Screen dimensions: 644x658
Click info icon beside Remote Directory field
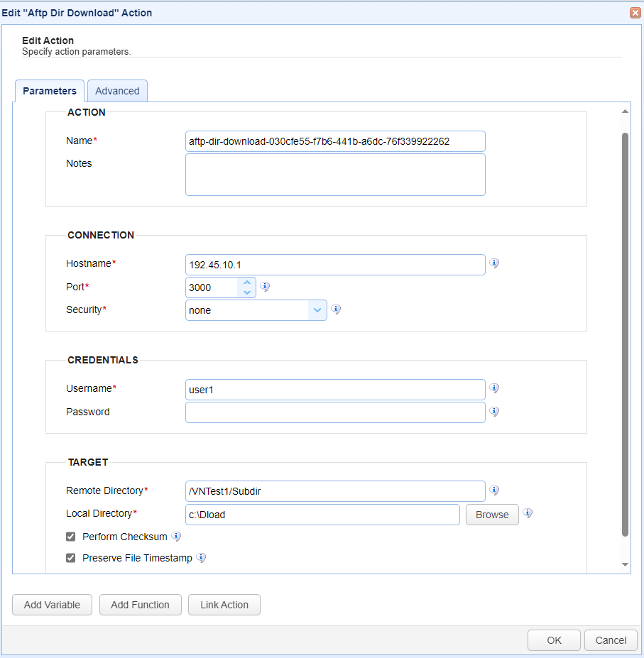(x=494, y=490)
